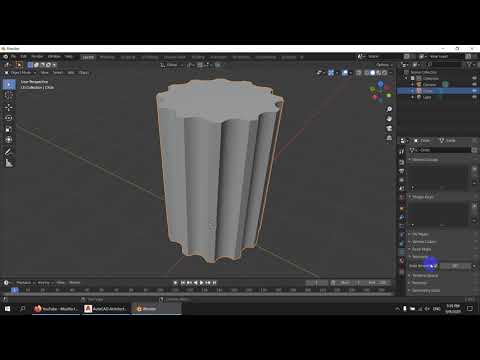The height and width of the screenshot is (360, 480).
Task: Expand the Remesh panel
Action: [x=419, y=283]
